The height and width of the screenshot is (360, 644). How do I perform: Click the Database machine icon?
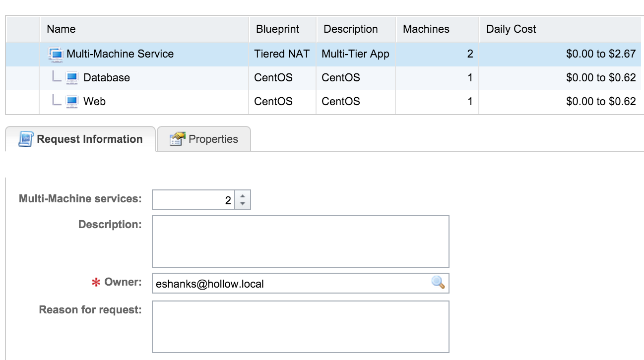[72, 78]
